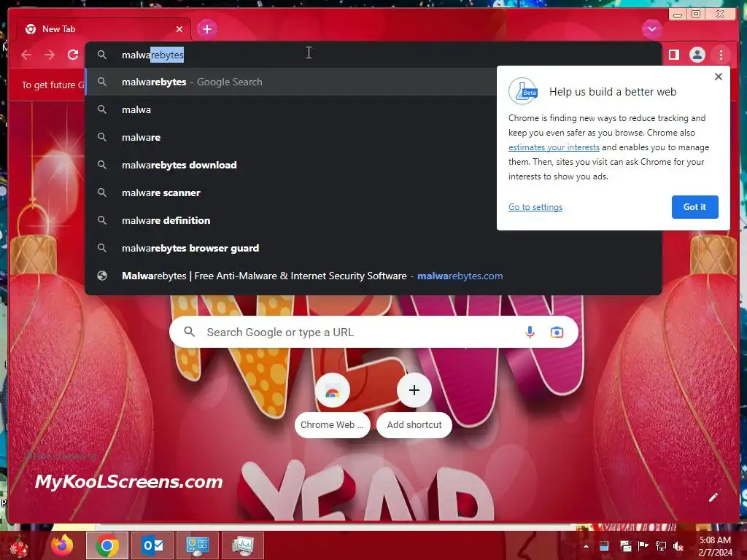Open Chrome three-dot menu
The image size is (747, 560).
click(x=721, y=55)
